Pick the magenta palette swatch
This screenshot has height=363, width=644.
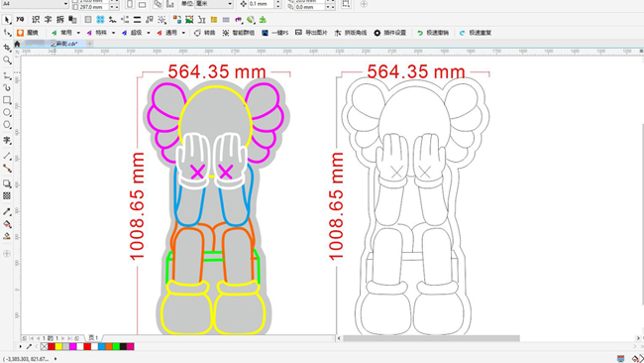tap(72, 346)
